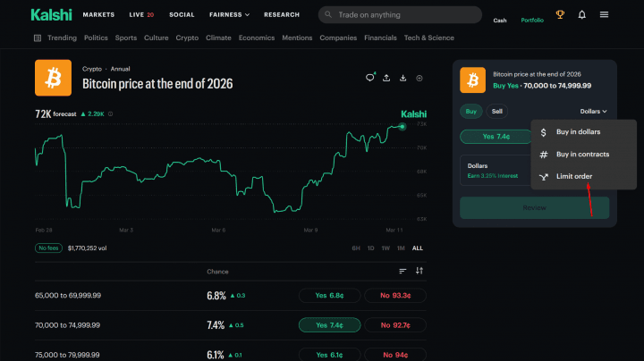Choose Limit order from dropdown
This screenshot has height=361, width=644.
573,176
